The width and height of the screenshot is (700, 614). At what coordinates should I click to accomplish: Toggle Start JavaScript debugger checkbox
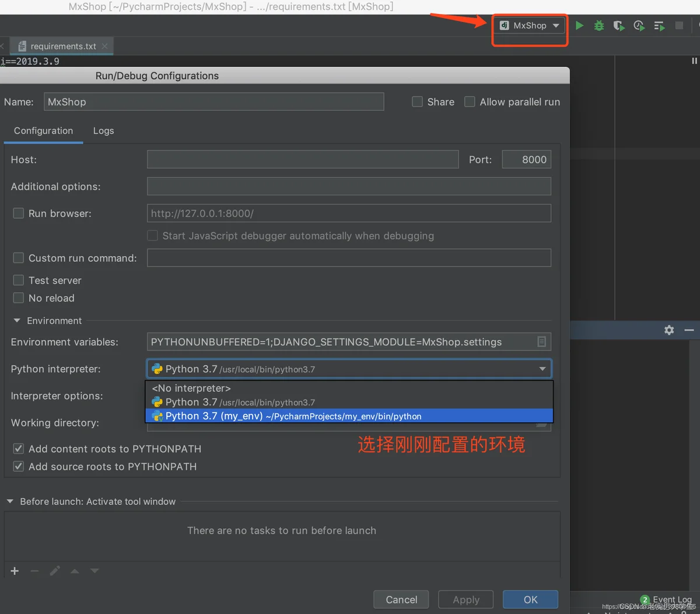pyautogui.click(x=153, y=236)
